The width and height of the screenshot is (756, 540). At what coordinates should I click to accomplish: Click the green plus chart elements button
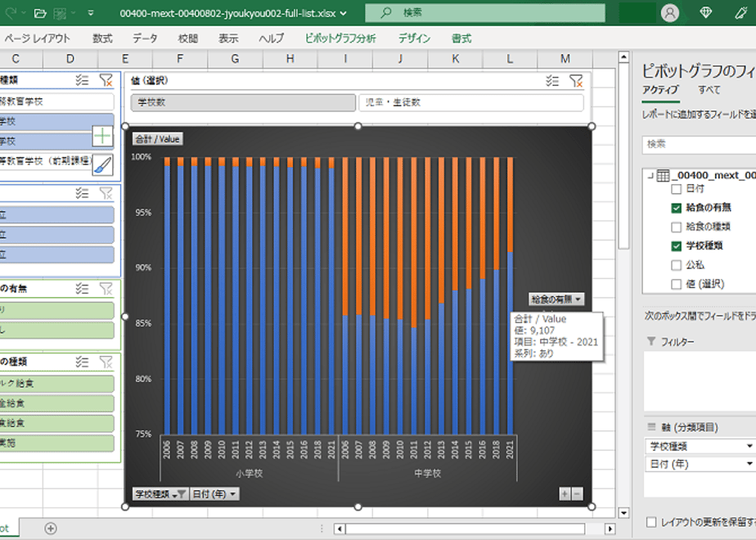pyautogui.click(x=102, y=137)
